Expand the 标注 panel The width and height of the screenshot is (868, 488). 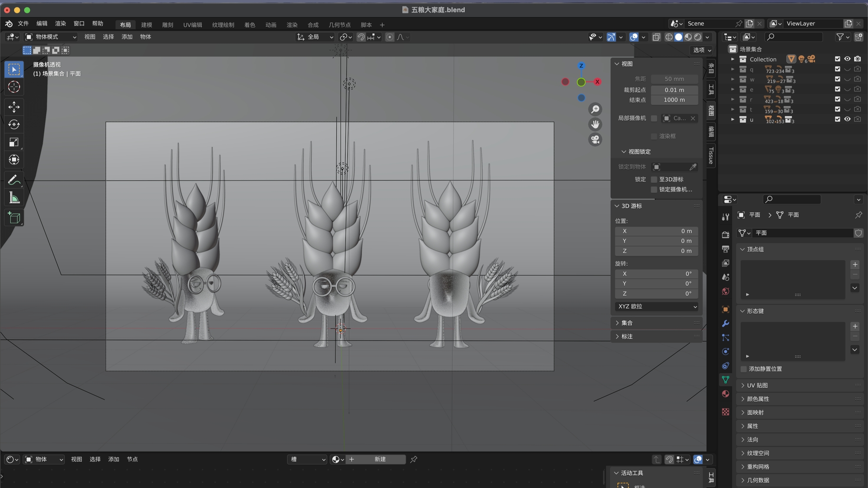coord(656,337)
